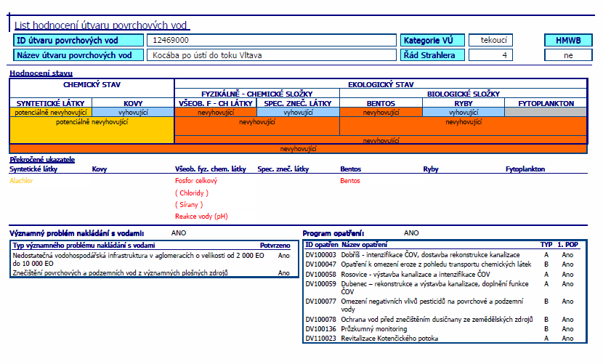The width and height of the screenshot is (603, 364).
Task: Click the ID útvaru field with 12469000
Action: (x=272, y=40)
